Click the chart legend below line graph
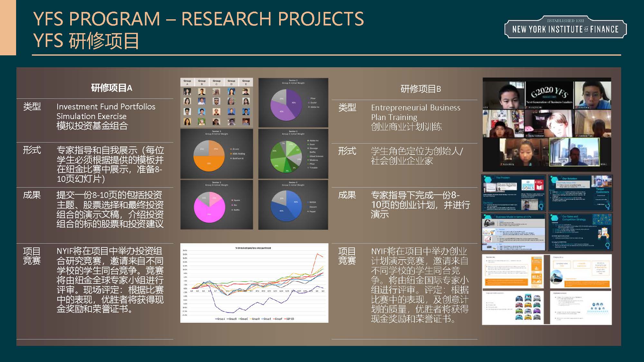 point(254,319)
